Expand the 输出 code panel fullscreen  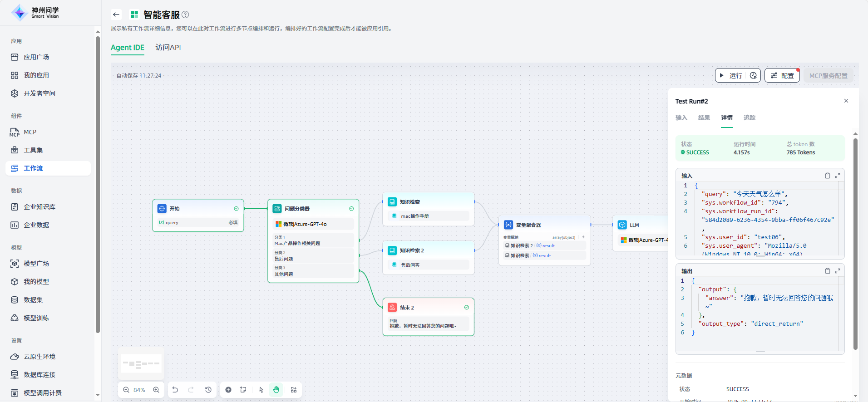tap(838, 271)
